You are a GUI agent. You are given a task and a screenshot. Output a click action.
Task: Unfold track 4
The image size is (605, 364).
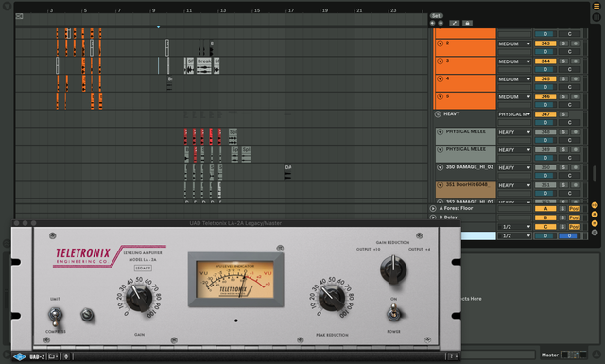[440, 79]
